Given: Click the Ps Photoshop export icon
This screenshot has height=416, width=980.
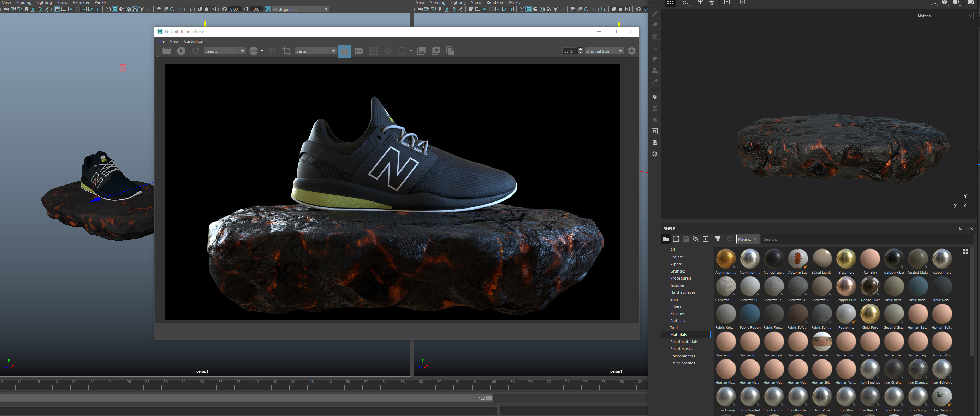Looking at the screenshot, I should [655, 131].
